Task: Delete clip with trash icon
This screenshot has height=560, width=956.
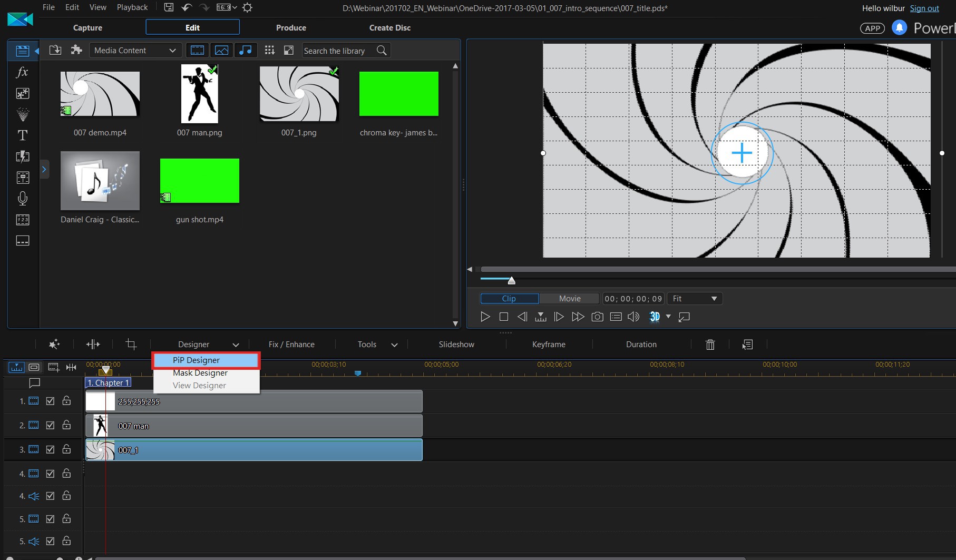Action: coord(710,345)
